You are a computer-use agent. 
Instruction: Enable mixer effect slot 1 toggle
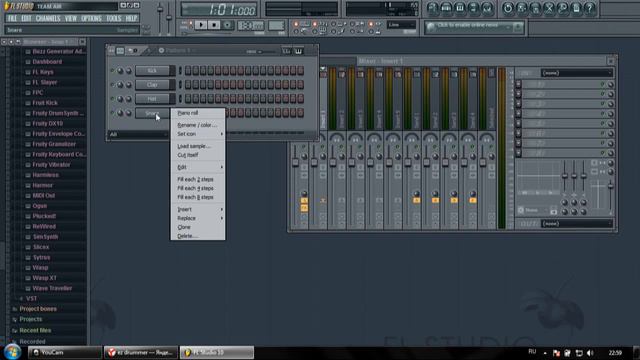[x=602, y=84]
